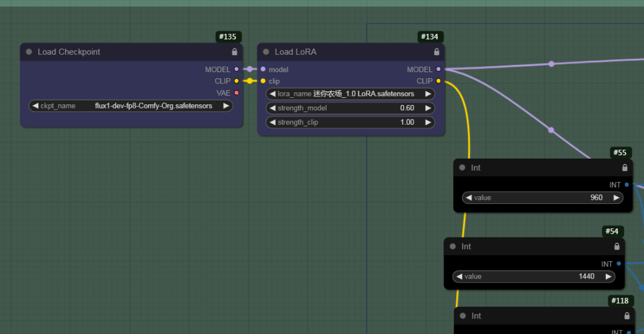The width and height of the screenshot is (644, 334).
Task: Collapse Int node #54 via its title dot
Action: tap(453, 246)
